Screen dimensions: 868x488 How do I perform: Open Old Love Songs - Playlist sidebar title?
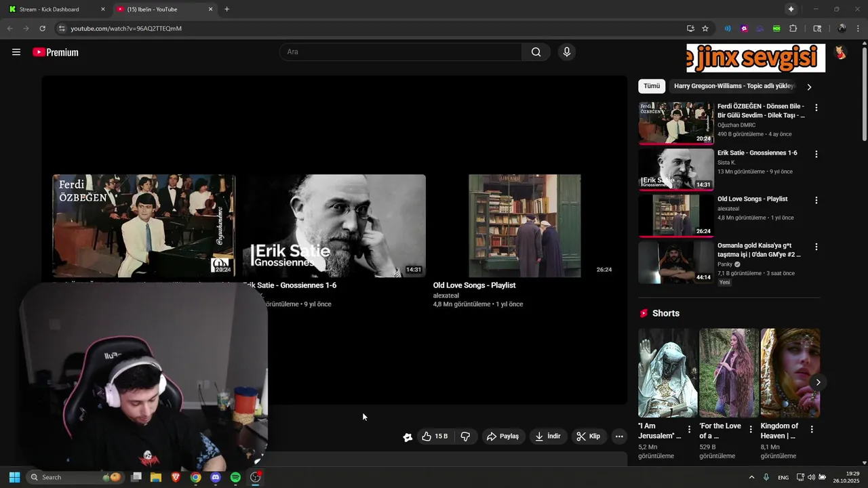752,199
